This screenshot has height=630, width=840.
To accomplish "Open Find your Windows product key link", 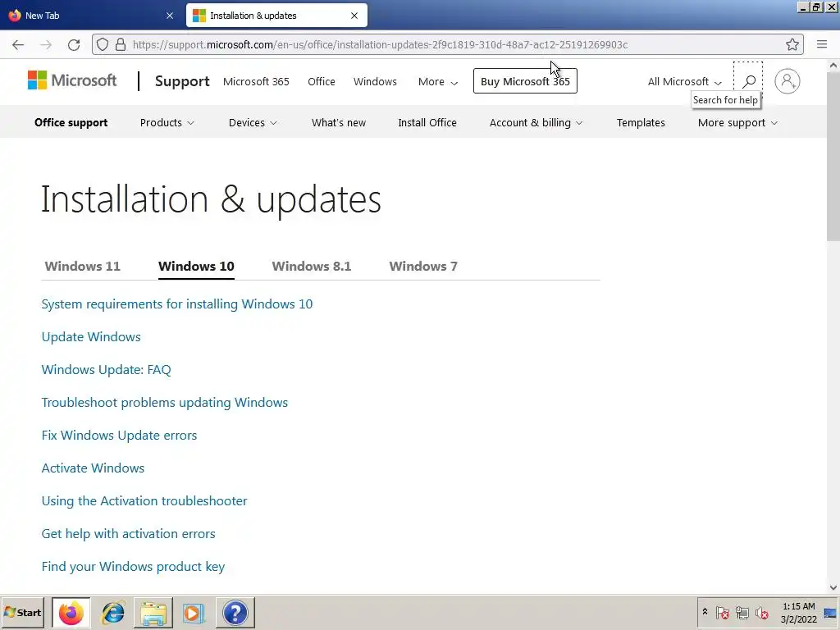I will pyautogui.click(x=133, y=567).
